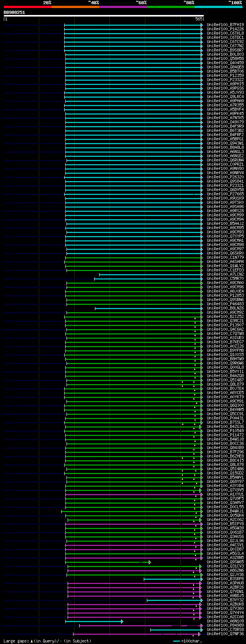Select hit UniRef100_B2IZ52
This screenshot has width=246, height=644.
[225, 316]
